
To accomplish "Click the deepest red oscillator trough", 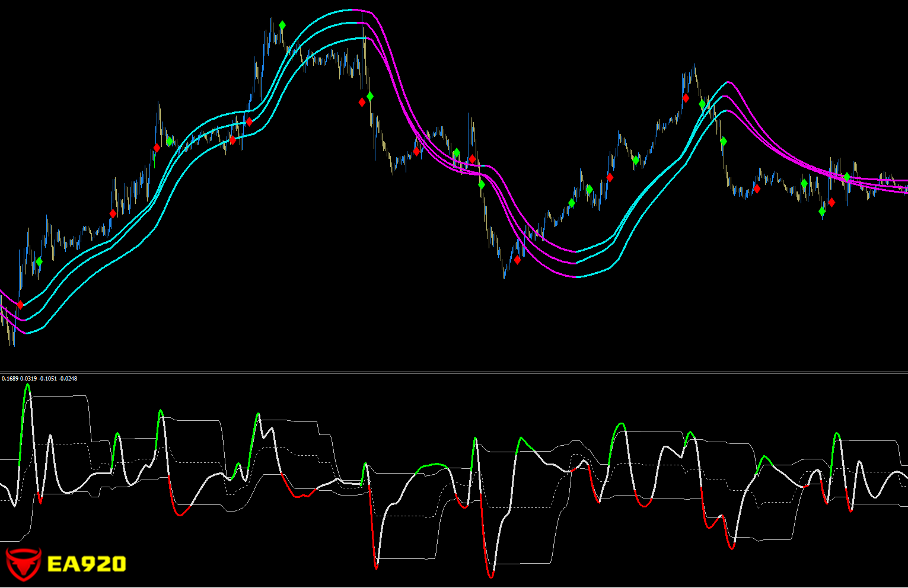I will (490, 576).
